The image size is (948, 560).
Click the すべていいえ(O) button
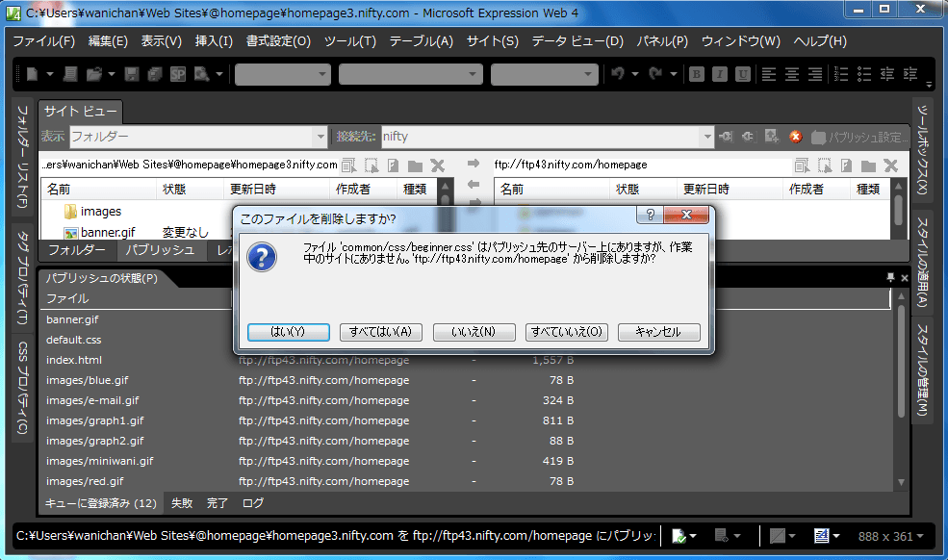pos(567,332)
